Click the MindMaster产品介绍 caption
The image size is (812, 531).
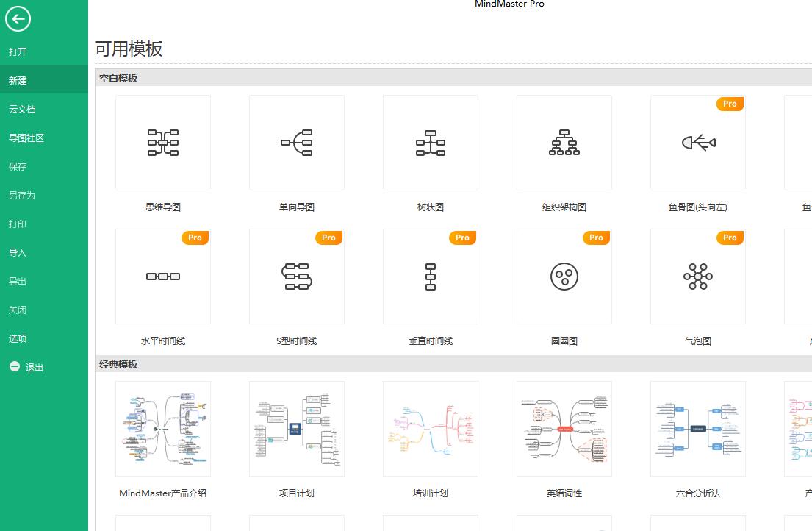click(163, 493)
